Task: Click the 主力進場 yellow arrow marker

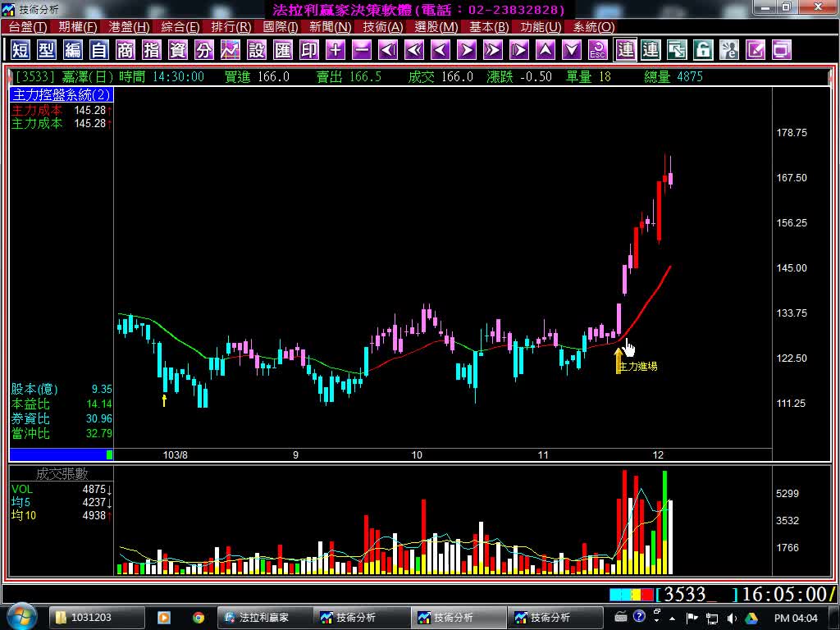Action: coord(619,361)
